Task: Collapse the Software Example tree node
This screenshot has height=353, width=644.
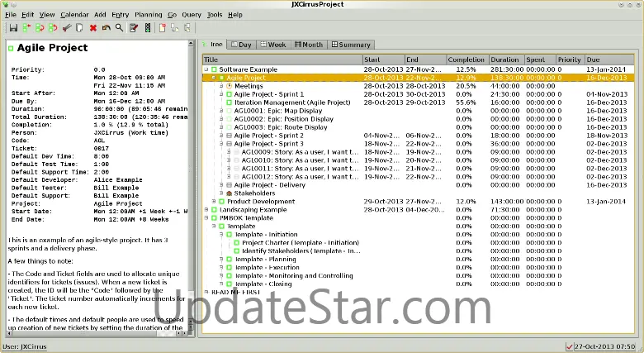Action: (206, 69)
